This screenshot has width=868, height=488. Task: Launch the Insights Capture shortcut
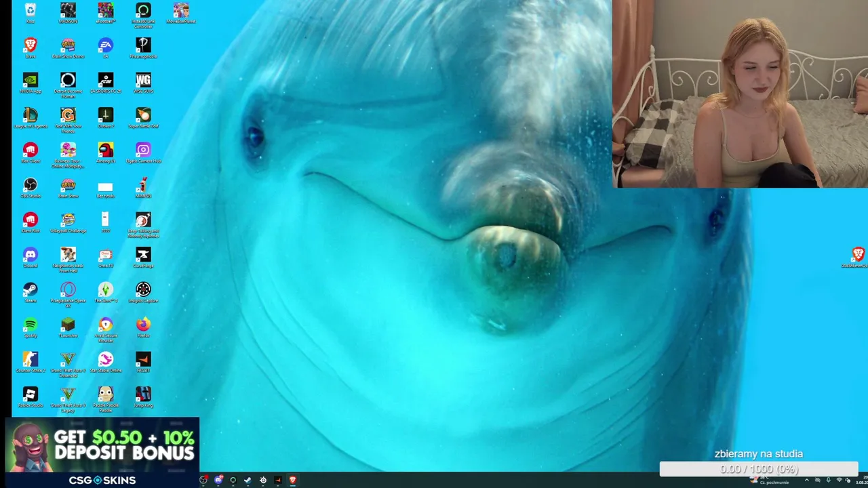(143, 292)
